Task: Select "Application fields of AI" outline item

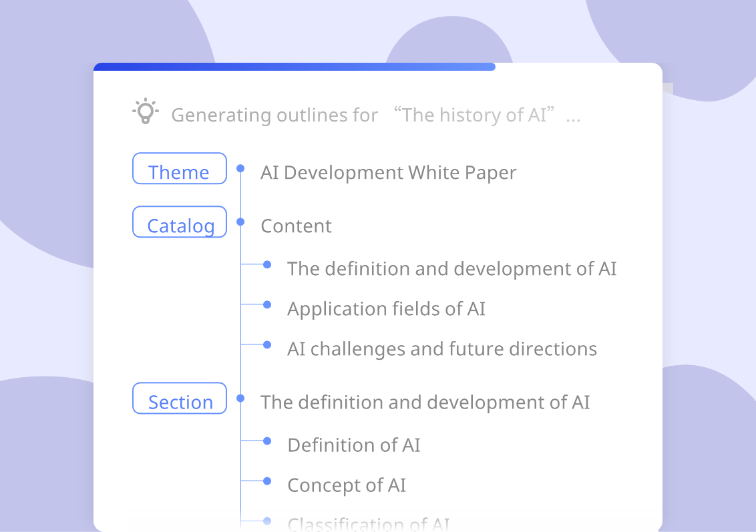Action: [x=386, y=309]
